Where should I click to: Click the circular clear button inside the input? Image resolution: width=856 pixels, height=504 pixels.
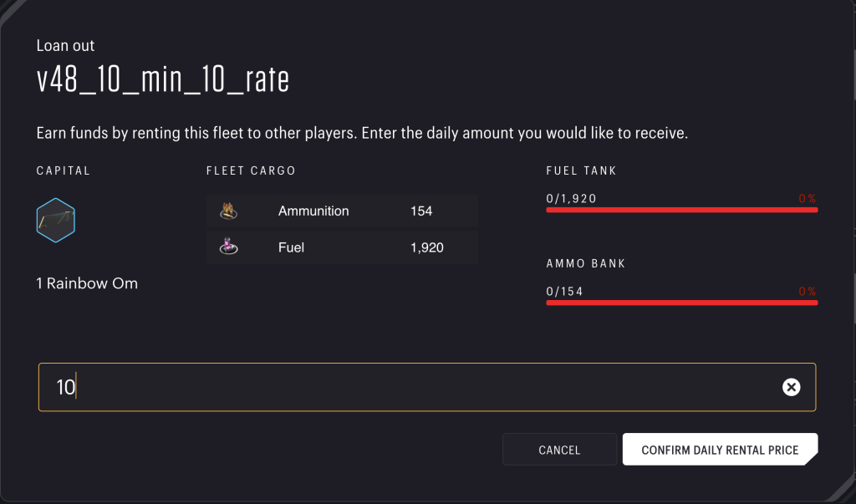coord(789,386)
